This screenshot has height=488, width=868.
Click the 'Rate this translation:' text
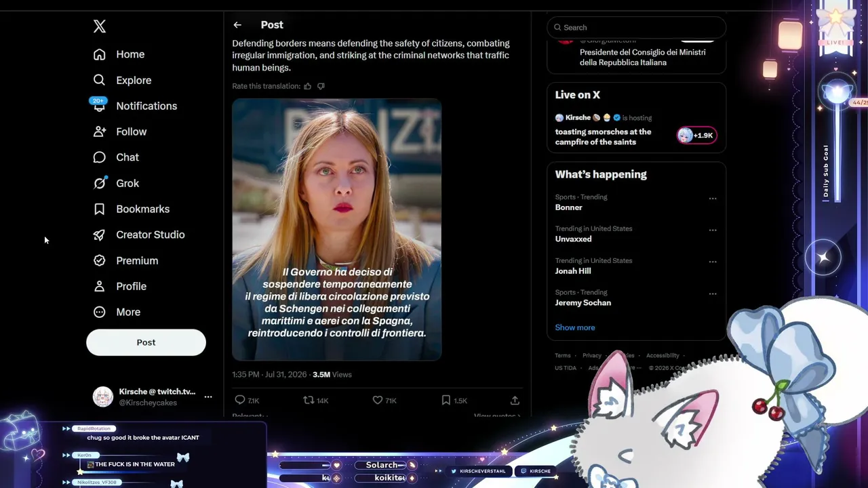[266, 86]
